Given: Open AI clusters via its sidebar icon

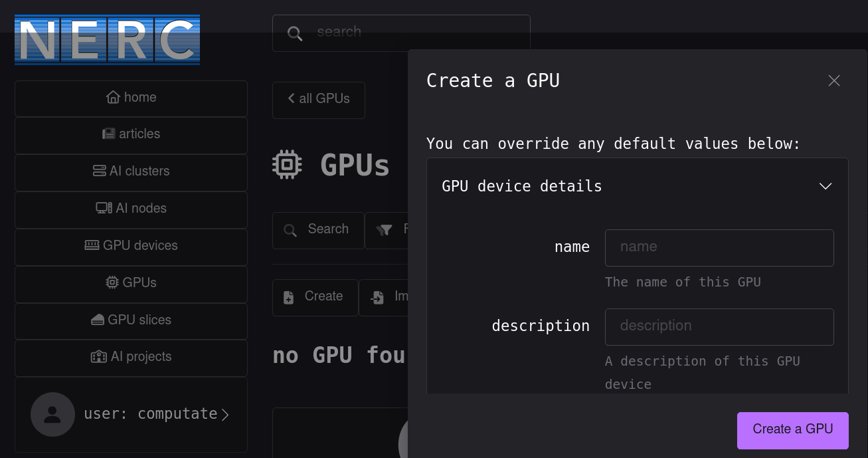Looking at the screenshot, I should 98,171.
